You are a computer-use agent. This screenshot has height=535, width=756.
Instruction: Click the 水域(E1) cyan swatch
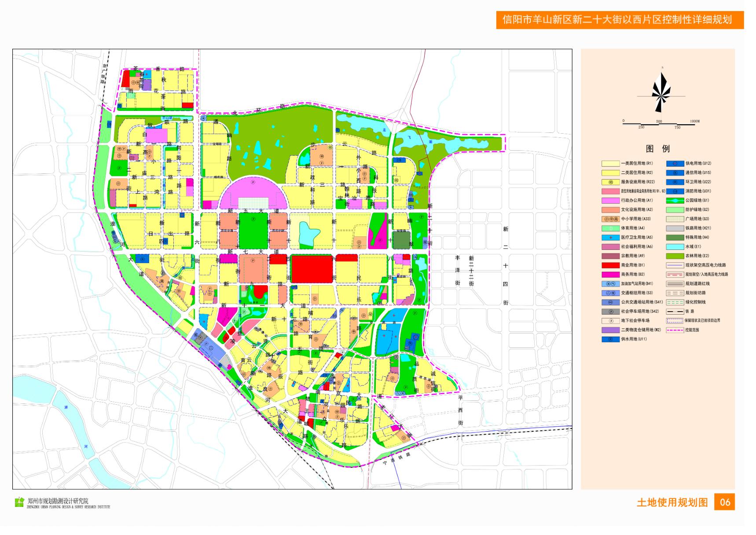[x=675, y=246]
